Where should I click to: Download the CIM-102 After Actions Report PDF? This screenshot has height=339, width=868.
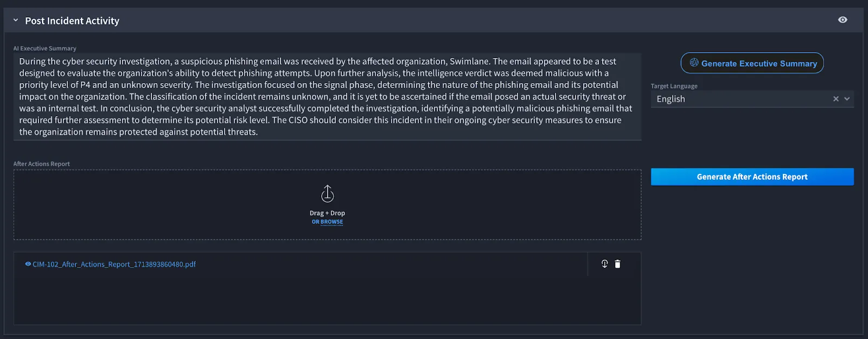(x=604, y=264)
